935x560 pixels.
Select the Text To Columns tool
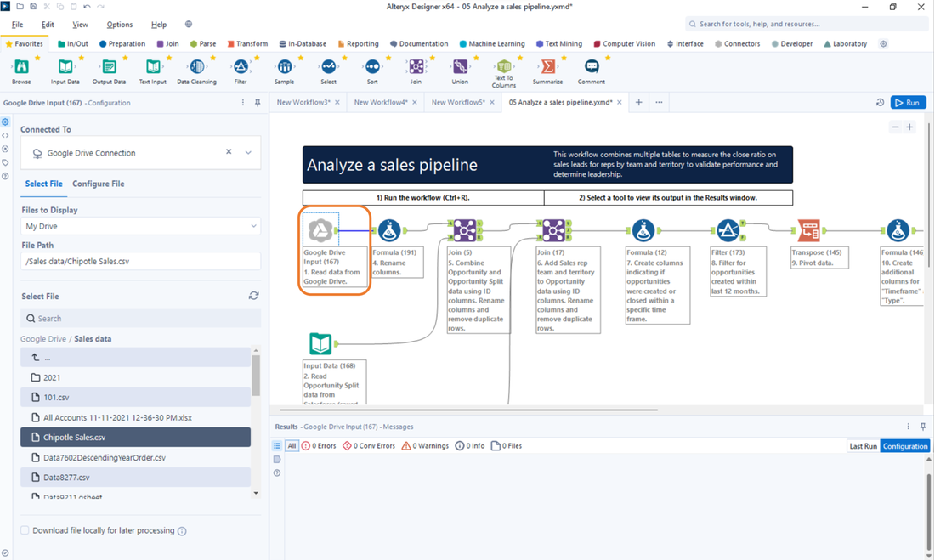504,68
